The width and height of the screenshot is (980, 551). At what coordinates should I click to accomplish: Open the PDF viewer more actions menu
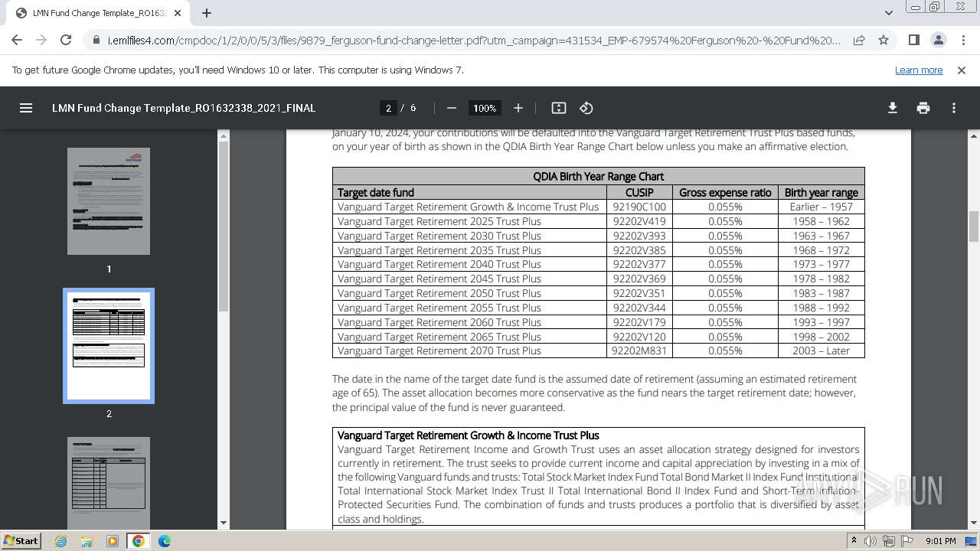pos(954,108)
